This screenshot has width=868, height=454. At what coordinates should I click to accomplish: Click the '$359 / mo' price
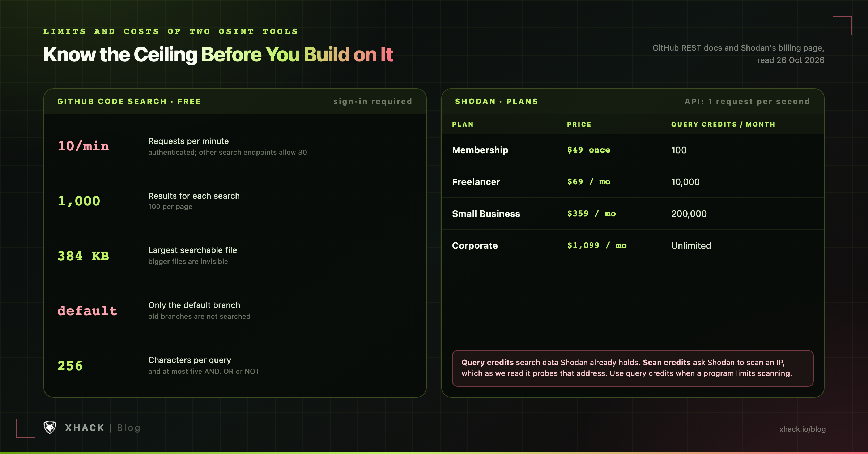click(x=591, y=214)
